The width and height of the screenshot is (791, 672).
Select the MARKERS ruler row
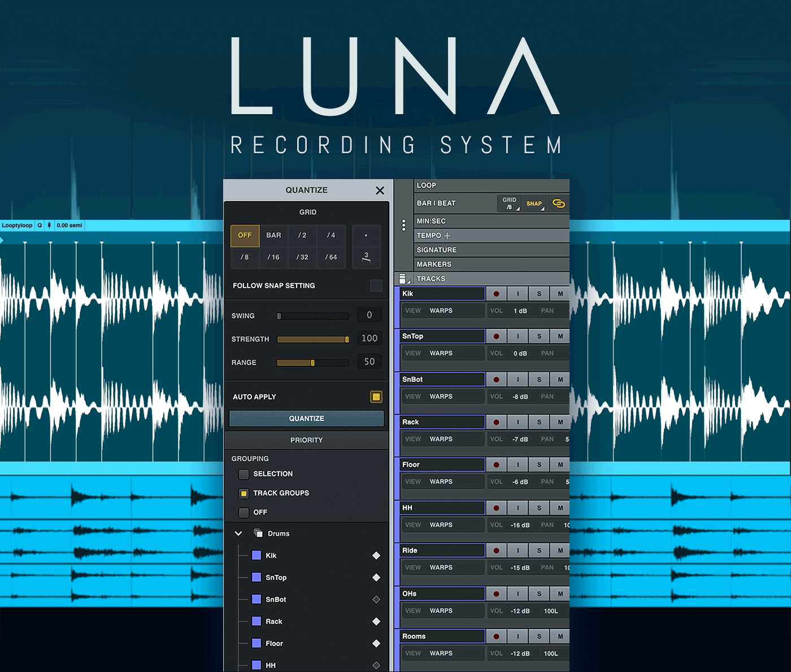tap(492, 265)
